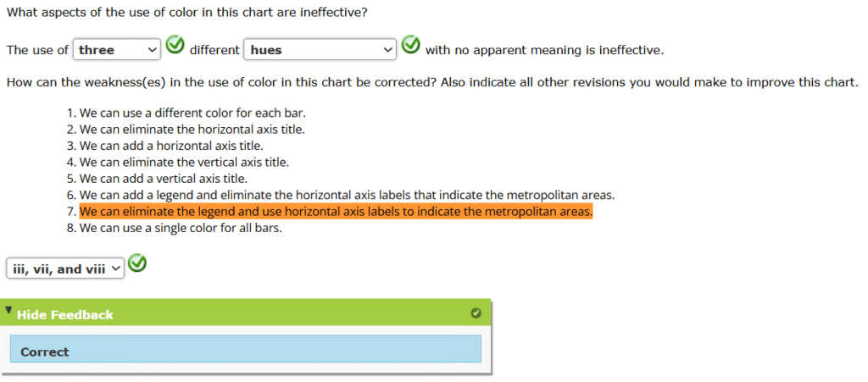Select the orange highlighted option 7 text
The image size is (868, 382).
[336, 211]
